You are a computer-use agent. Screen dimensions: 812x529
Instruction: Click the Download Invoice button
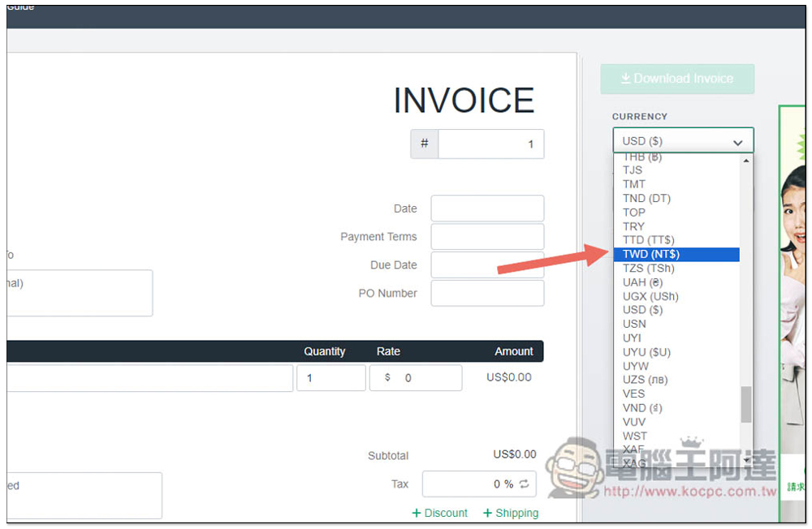click(677, 79)
